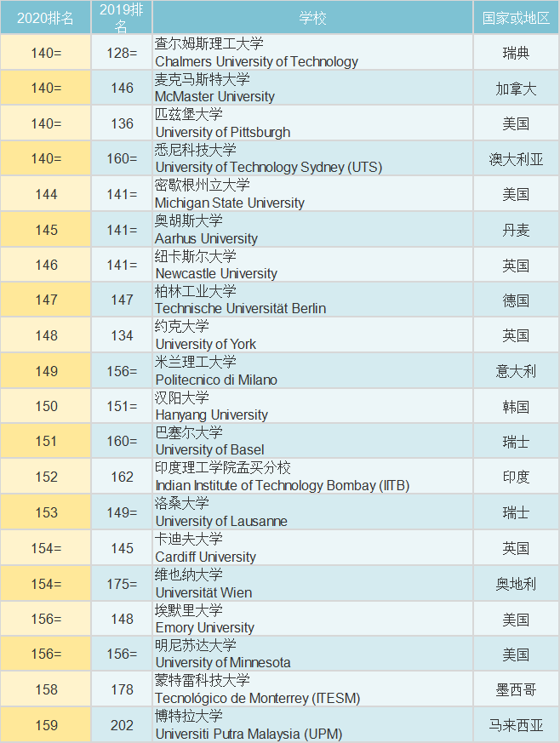Click 2020 rank 150 cell
The height and width of the screenshot is (743, 560).
(46, 407)
